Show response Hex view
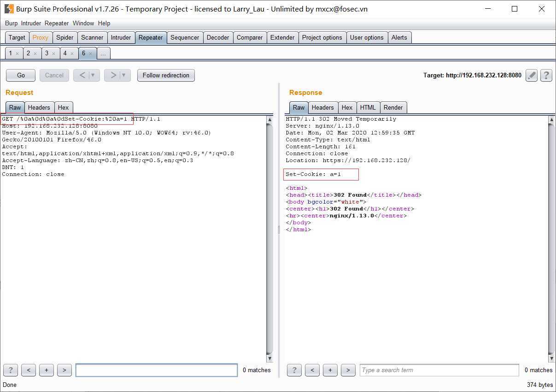556x392 pixels. pos(347,107)
